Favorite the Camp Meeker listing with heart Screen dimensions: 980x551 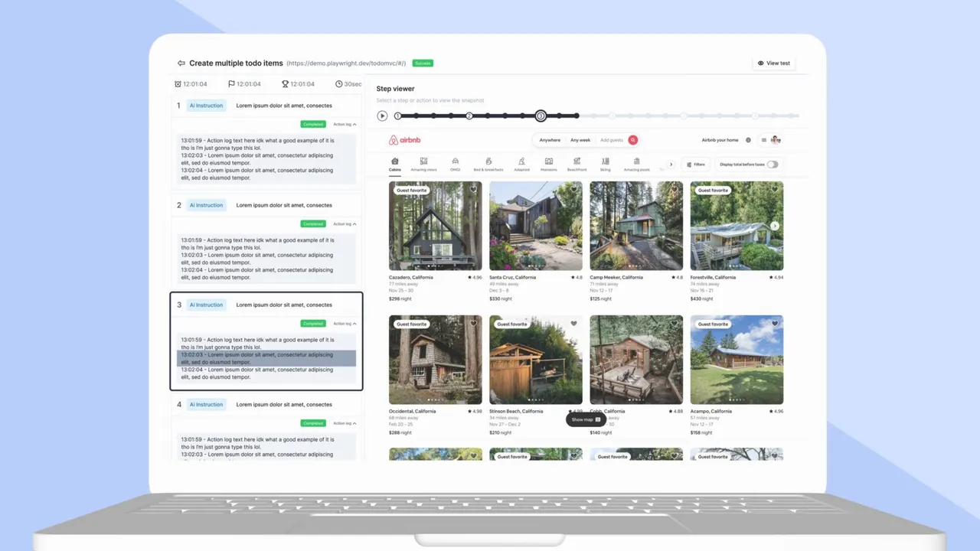[x=674, y=190]
